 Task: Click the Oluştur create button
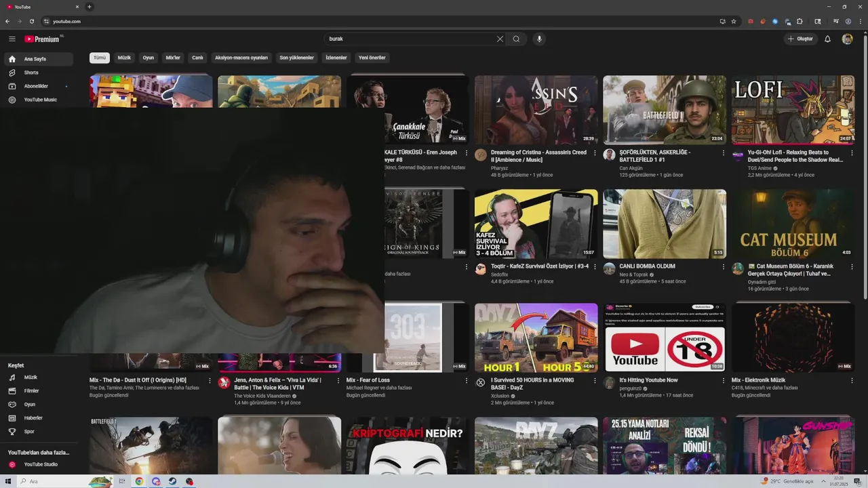800,39
